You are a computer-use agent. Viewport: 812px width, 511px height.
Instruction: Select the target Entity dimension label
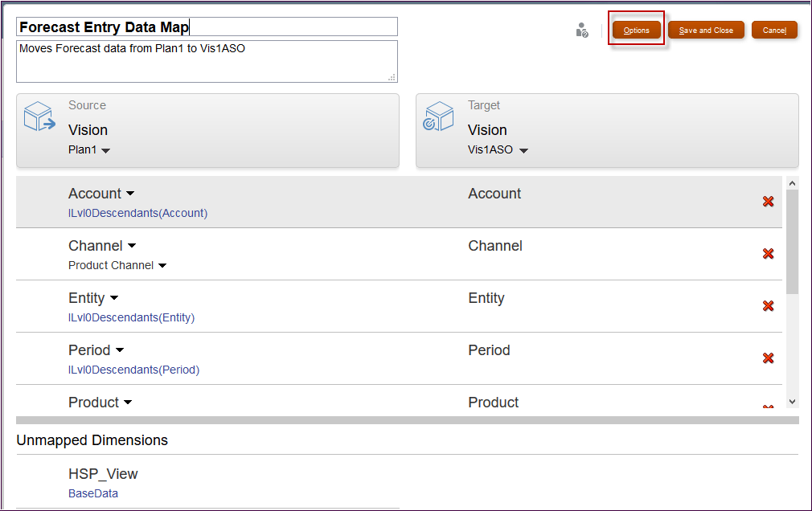486,298
